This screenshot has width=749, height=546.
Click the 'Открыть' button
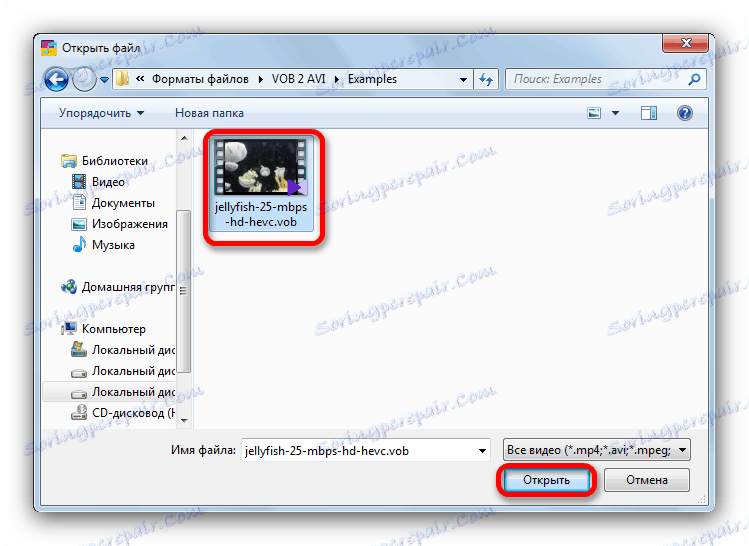[546, 480]
